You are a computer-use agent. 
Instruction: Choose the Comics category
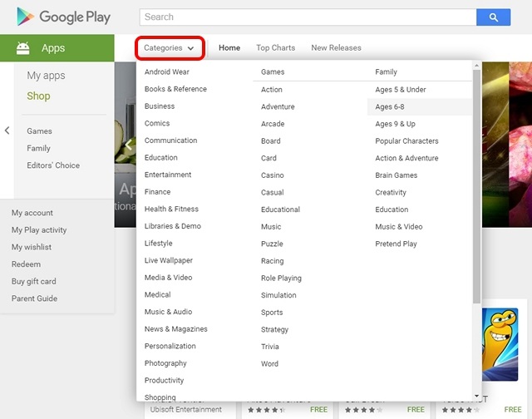(x=157, y=123)
